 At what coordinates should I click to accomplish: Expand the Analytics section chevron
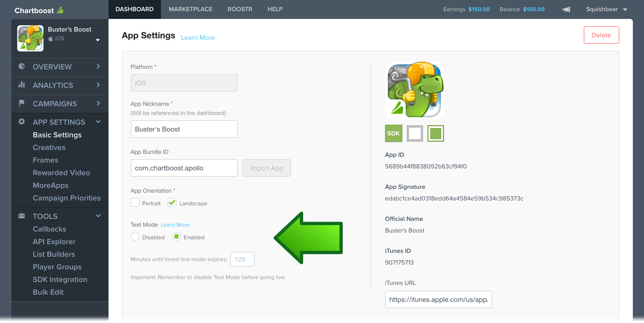[x=98, y=85]
